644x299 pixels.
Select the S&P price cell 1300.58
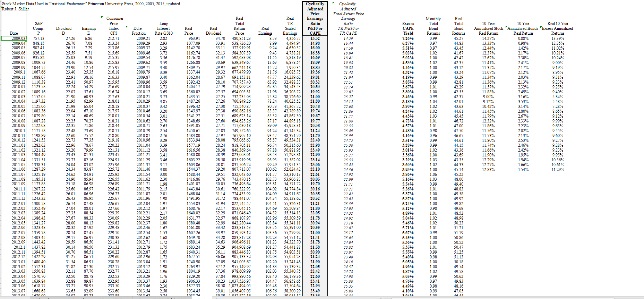[38, 203]
